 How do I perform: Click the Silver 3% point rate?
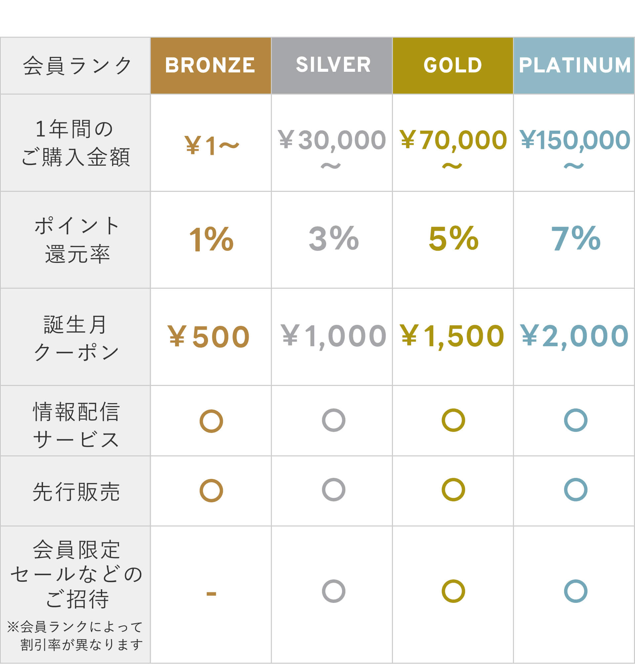(x=333, y=239)
